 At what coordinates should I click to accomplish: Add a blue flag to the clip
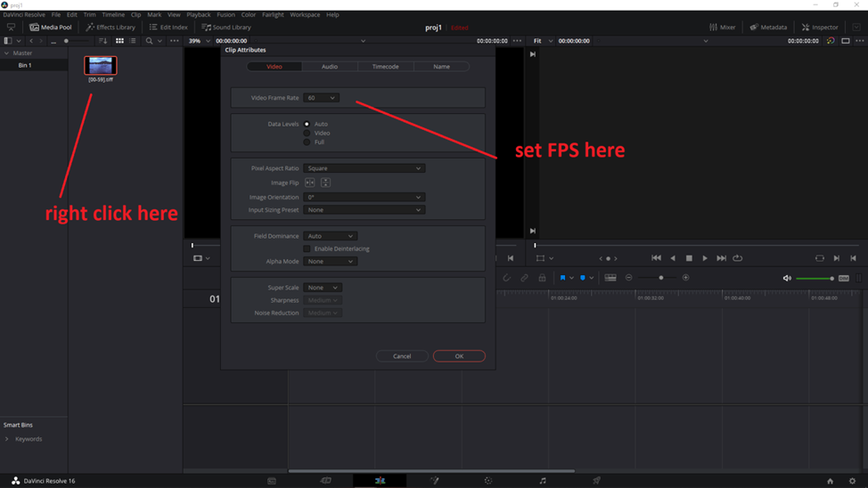562,278
